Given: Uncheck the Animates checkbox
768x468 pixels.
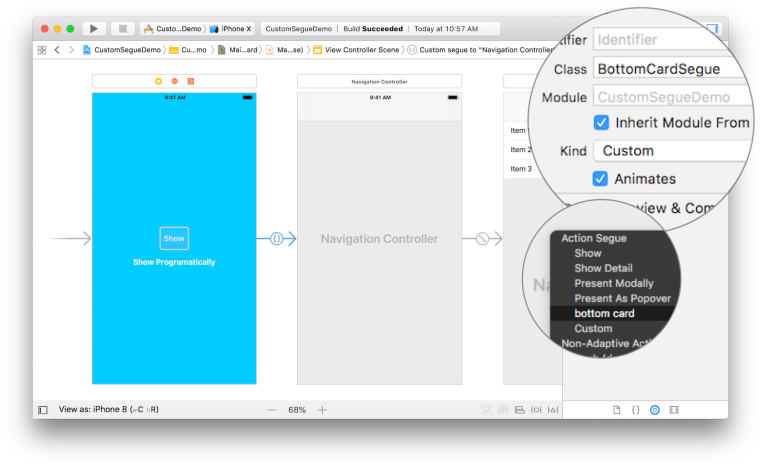Looking at the screenshot, I should tap(600, 179).
